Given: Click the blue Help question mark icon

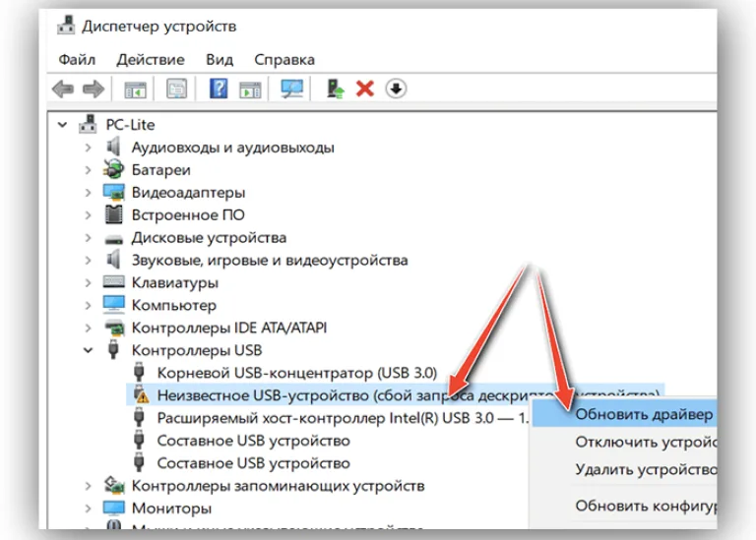Looking at the screenshot, I should tap(219, 89).
